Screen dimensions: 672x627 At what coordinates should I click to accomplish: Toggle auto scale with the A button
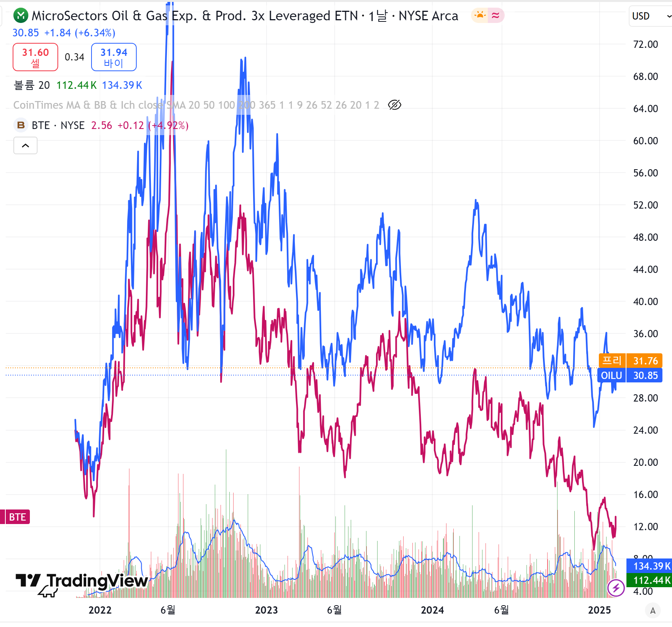653,611
